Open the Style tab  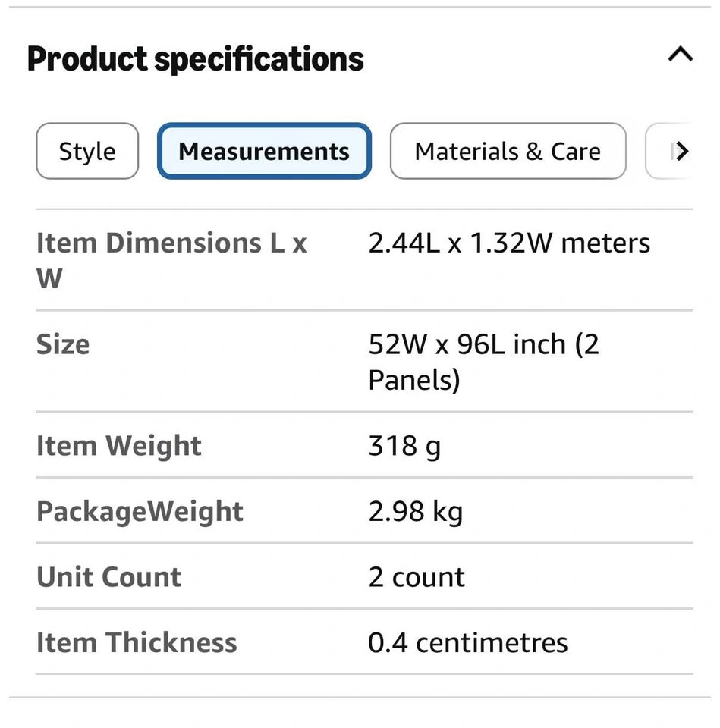point(87,151)
